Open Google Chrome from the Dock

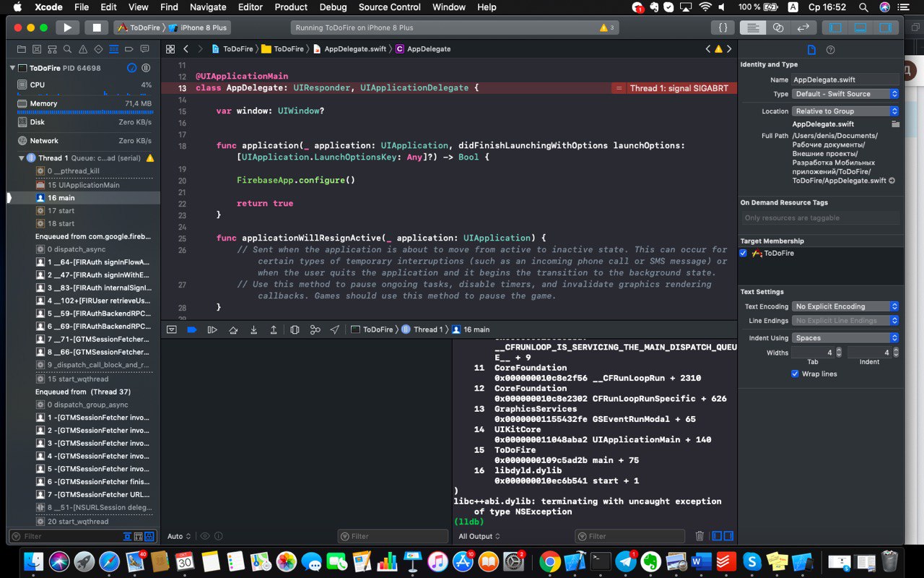(549, 561)
